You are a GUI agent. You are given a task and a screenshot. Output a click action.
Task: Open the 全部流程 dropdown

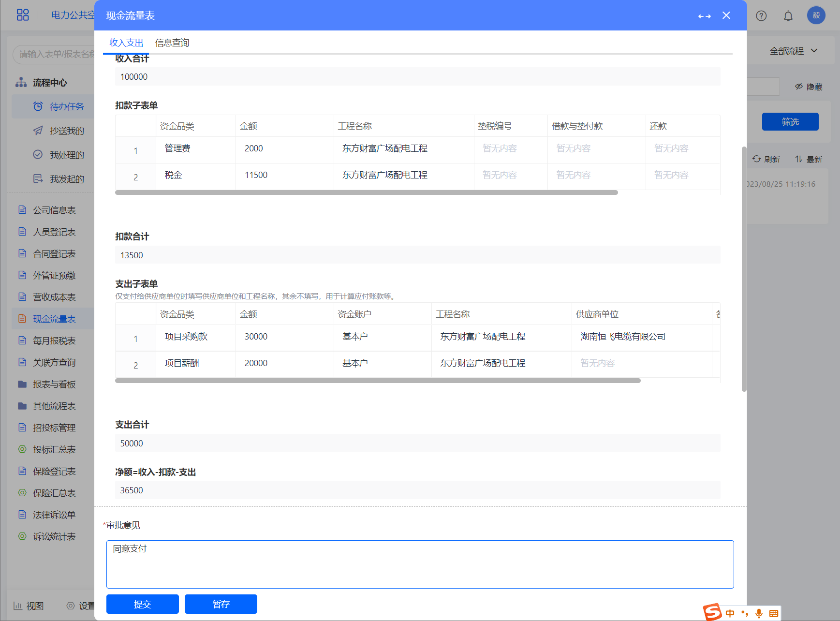(x=793, y=51)
